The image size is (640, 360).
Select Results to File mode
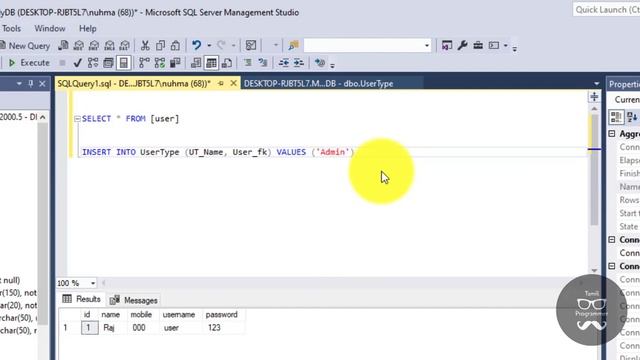227,63
